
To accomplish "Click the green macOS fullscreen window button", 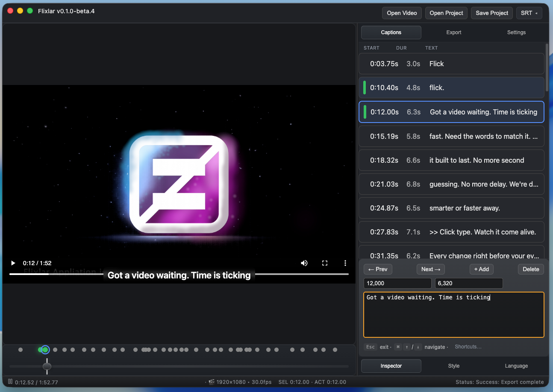I will point(30,11).
